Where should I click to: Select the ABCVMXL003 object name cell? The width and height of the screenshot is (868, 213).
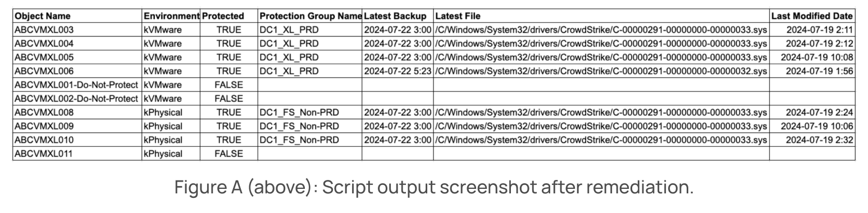coord(77,30)
